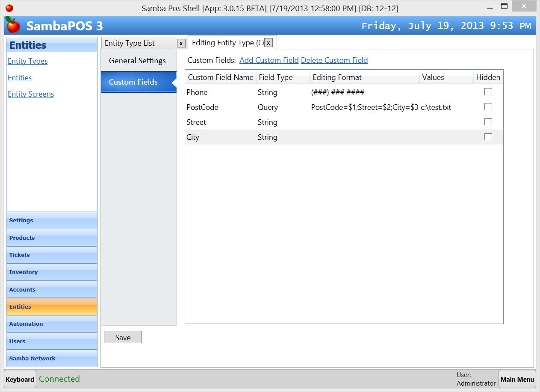
Task: Enable Hidden for the Street field
Action: (x=488, y=121)
